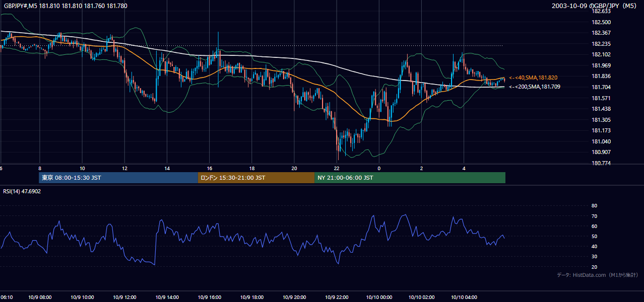Click hour tick 0 under the price chart

(x=379, y=169)
